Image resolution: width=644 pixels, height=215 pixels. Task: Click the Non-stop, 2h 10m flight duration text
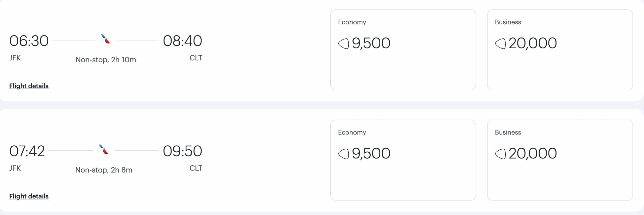coord(106,60)
